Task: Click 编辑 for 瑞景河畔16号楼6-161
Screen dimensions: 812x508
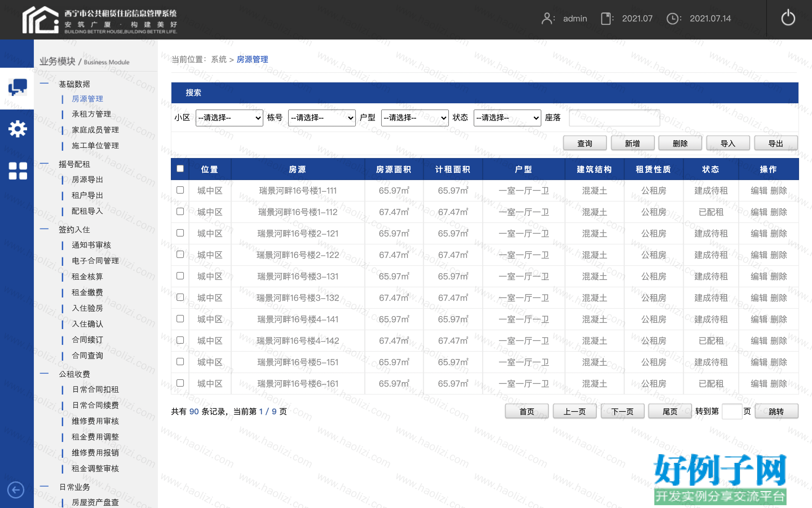Action: (759, 384)
